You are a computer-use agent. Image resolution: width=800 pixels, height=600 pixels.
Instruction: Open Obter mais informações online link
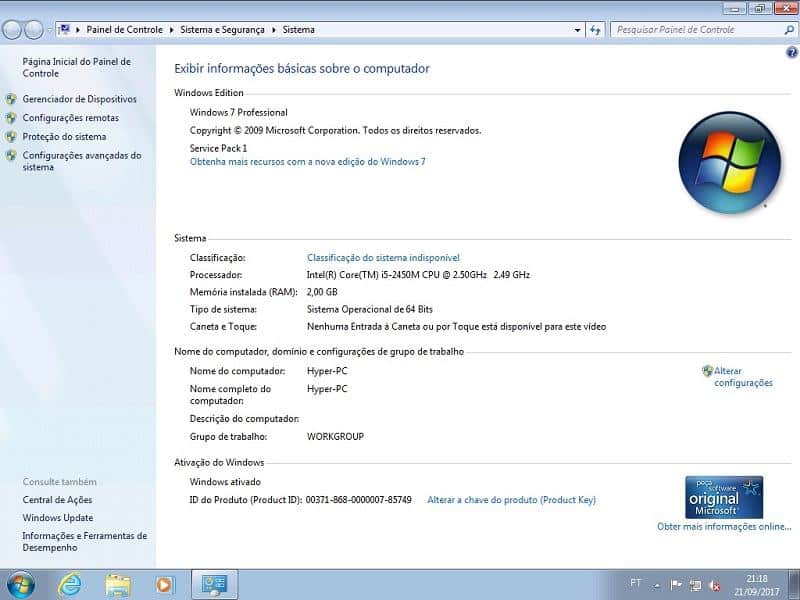[724, 527]
